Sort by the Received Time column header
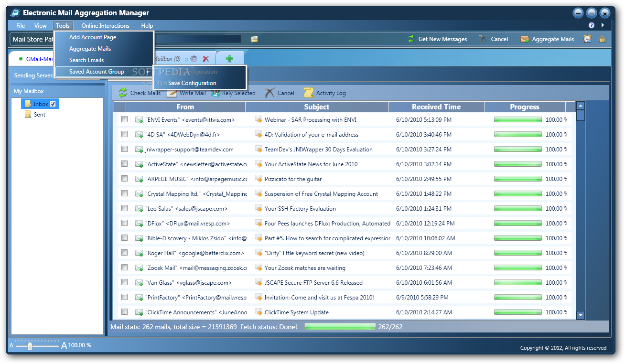This screenshot has width=625, height=364. click(x=436, y=107)
